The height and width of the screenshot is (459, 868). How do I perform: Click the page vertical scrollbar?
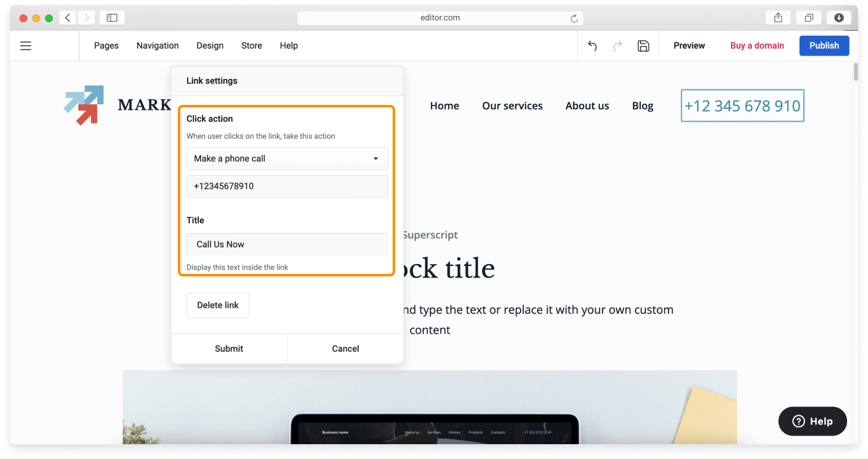tap(856, 71)
